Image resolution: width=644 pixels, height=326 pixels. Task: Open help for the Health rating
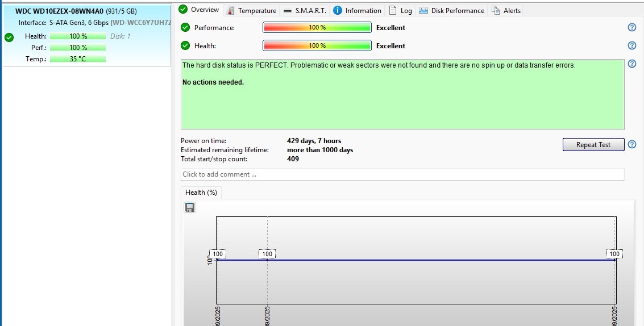(x=631, y=46)
